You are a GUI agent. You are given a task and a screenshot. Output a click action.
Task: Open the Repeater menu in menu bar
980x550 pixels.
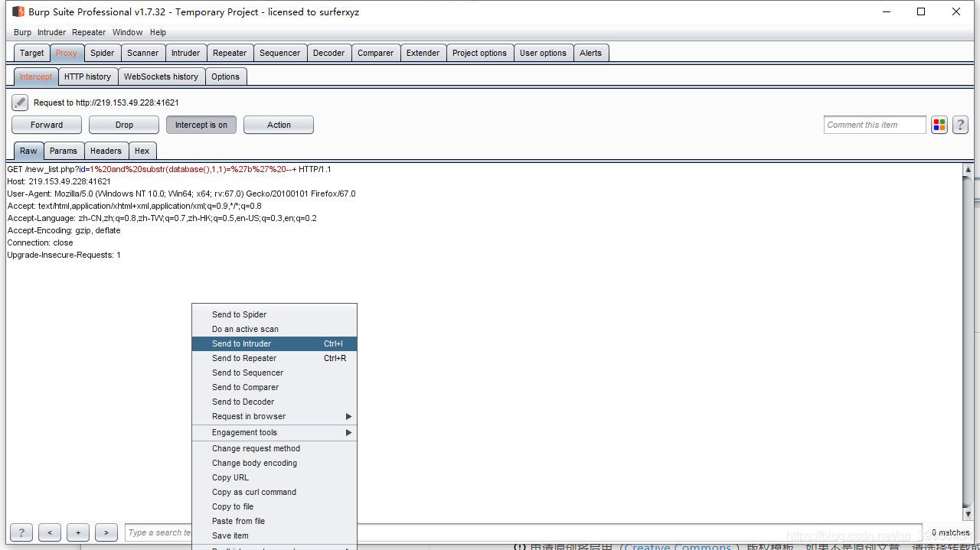(x=89, y=32)
